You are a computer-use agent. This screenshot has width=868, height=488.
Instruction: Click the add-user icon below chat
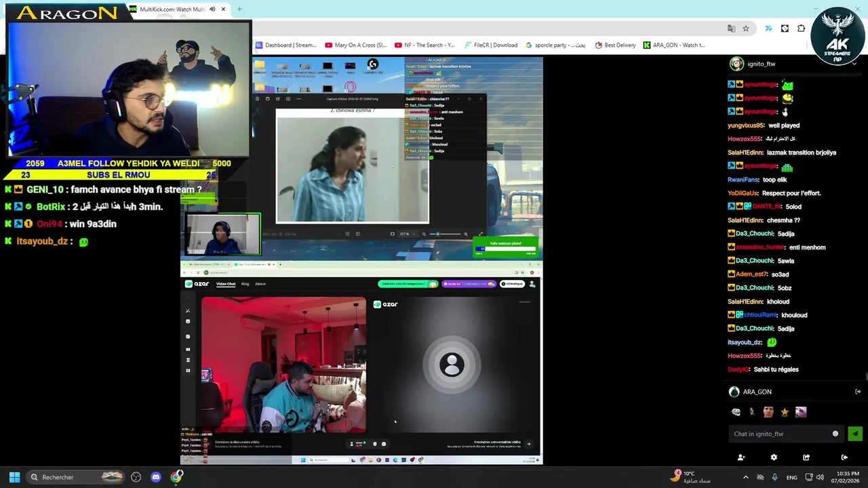[x=741, y=457]
